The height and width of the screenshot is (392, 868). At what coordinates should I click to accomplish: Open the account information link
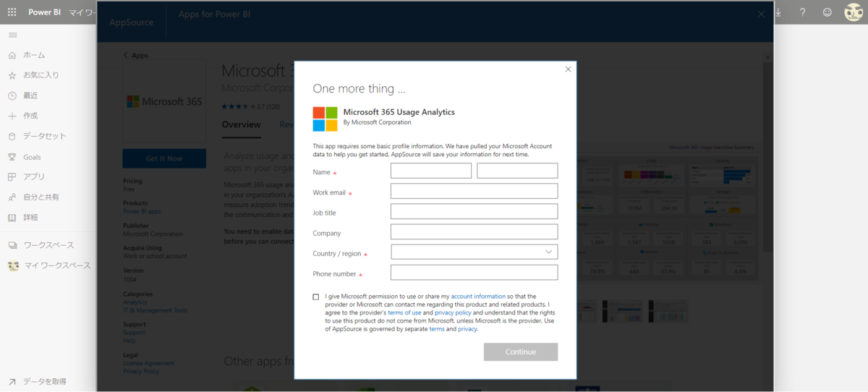pos(478,297)
